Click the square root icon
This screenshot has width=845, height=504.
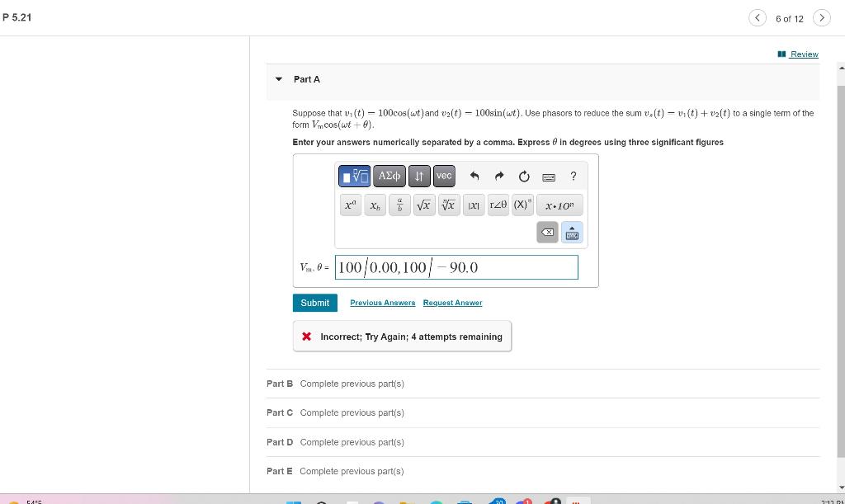[x=423, y=205]
